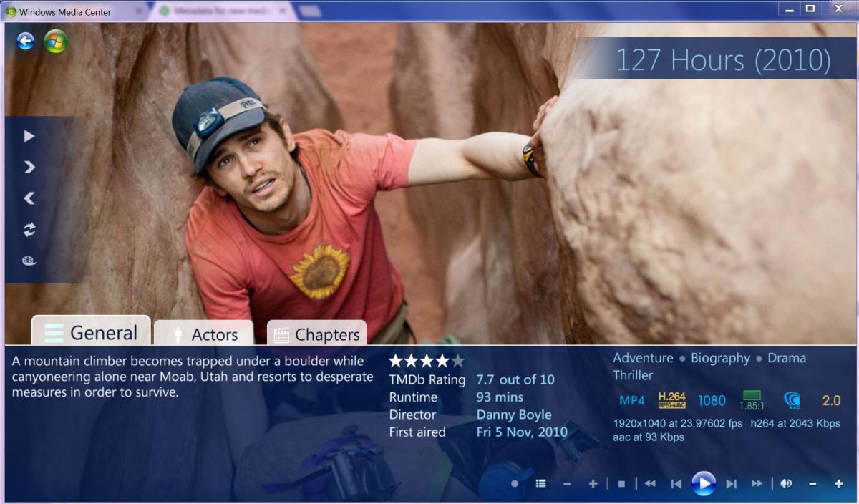Click '1920x1040 at 23.97602 fps' video info
Viewport: 859px width, 504px height.
[x=678, y=423]
